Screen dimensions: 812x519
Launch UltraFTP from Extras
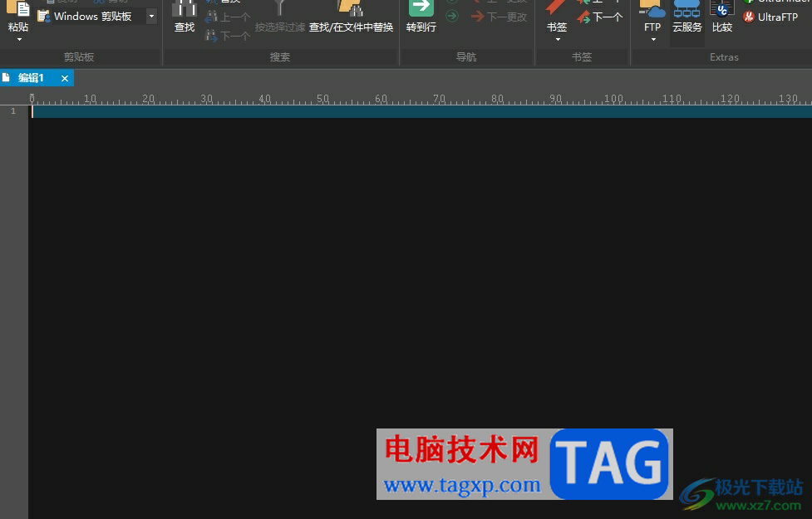(x=770, y=17)
